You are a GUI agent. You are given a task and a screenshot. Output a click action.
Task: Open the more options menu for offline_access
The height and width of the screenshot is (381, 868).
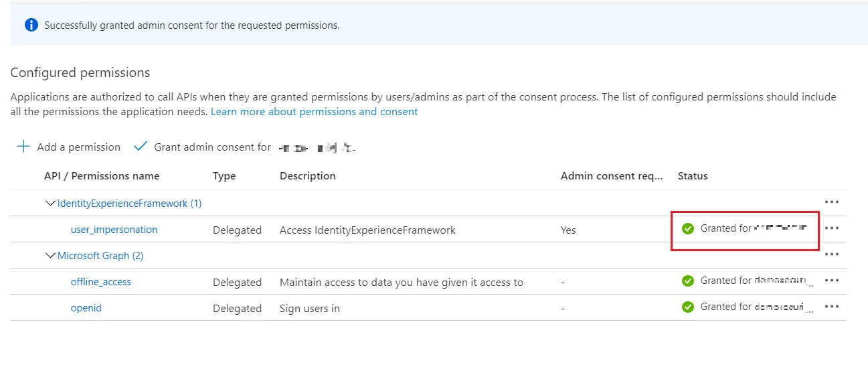point(831,281)
